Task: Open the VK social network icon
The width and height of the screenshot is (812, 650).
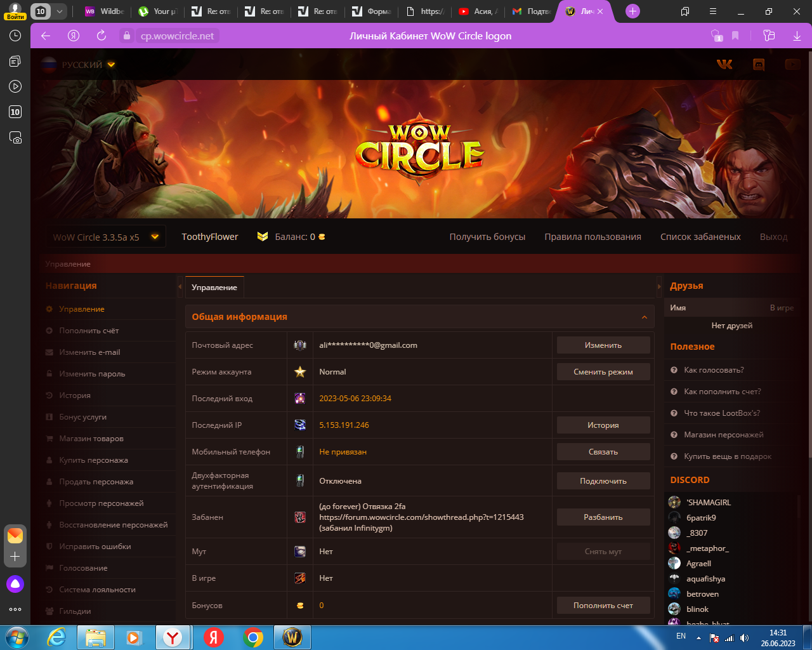Action: click(724, 64)
